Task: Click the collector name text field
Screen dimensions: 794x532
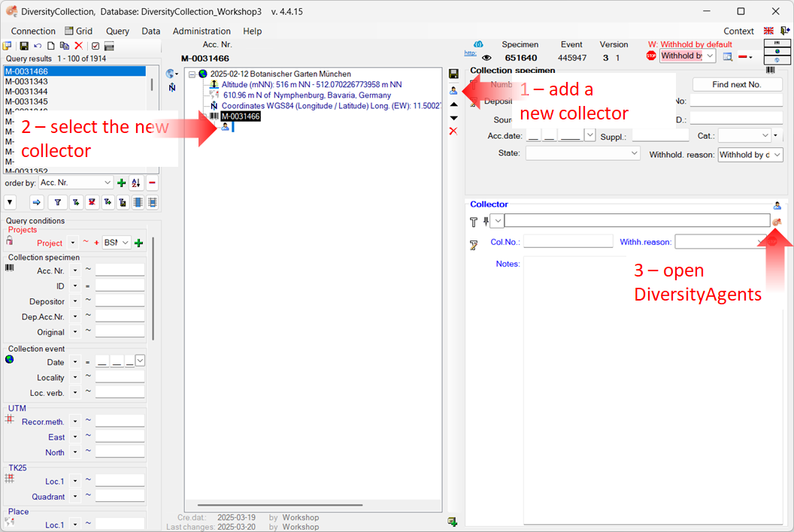Action: pyautogui.click(x=637, y=221)
